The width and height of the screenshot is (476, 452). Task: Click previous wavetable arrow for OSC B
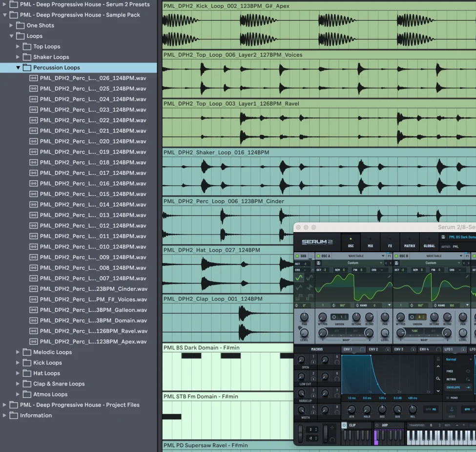pyautogui.click(x=464, y=263)
